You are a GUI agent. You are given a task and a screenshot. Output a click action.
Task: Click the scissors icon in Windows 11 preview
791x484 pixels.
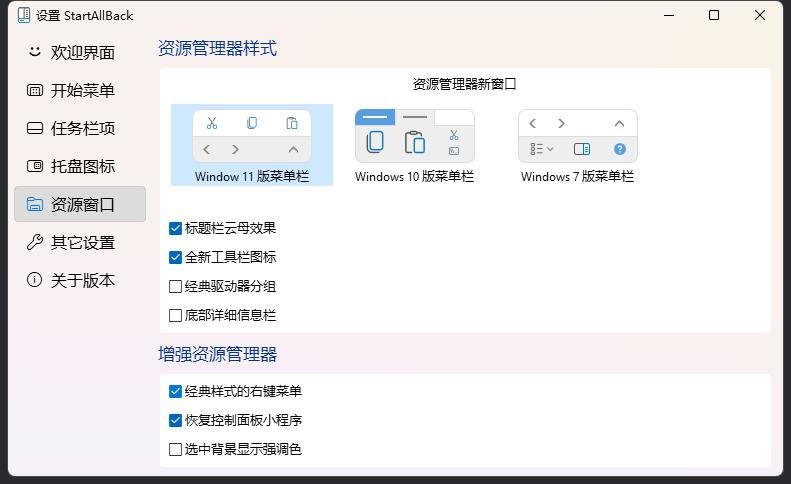212,123
